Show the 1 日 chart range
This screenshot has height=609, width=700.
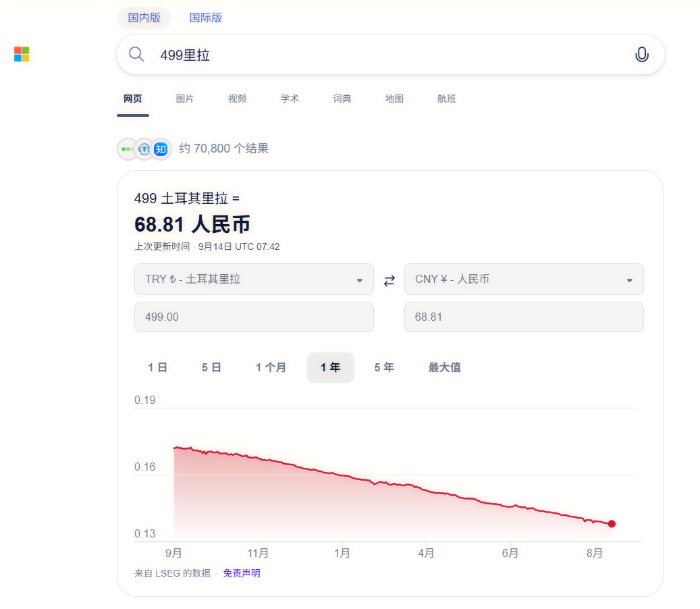[157, 367]
